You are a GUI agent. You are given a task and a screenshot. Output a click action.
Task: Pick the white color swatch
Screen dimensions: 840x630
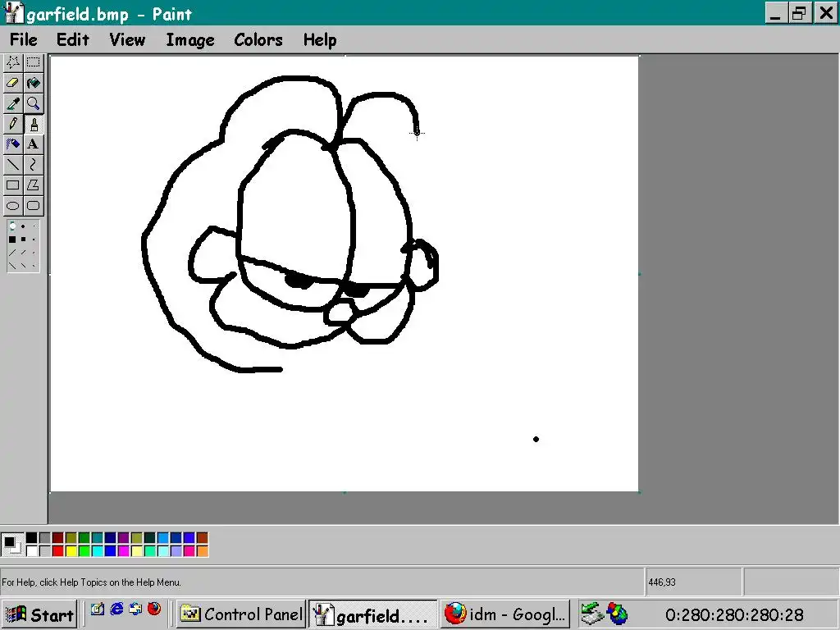[32, 550]
